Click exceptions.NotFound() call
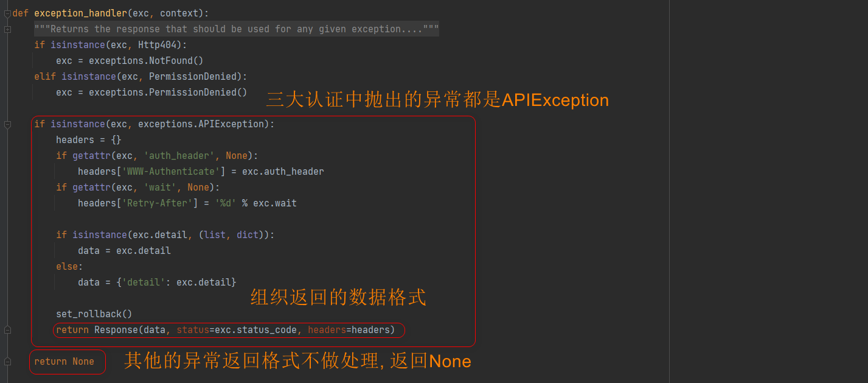This screenshot has width=868, height=383. click(x=146, y=61)
